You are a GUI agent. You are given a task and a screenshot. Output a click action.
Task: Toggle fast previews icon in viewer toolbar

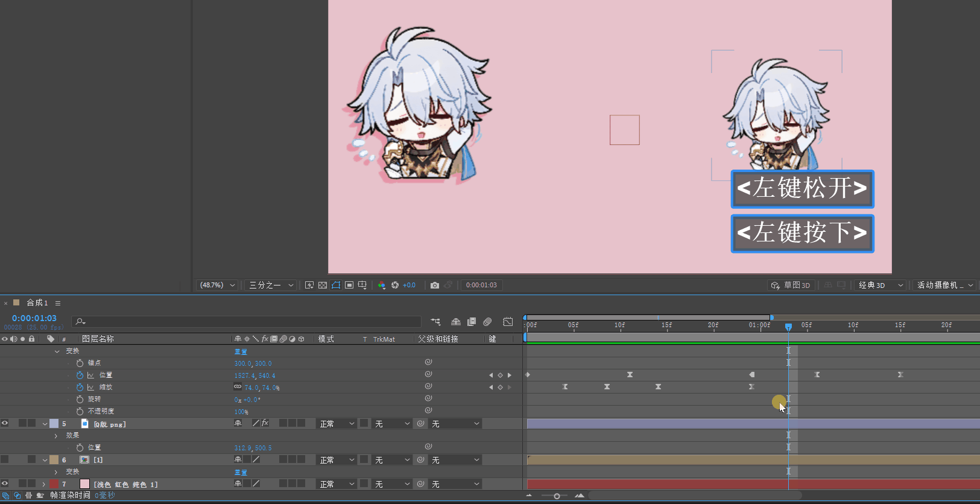coord(309,285)
